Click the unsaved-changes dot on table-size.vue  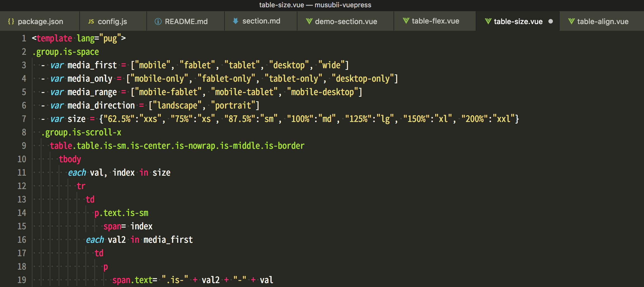(550, 21)
